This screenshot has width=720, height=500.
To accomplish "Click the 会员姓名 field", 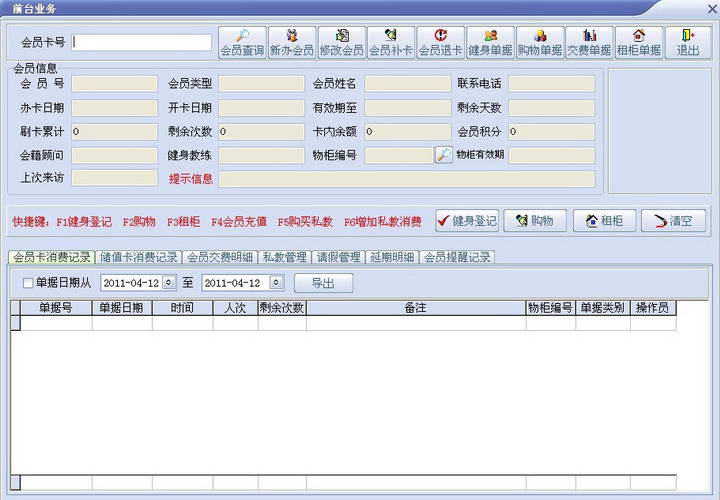I will pos(408,84).
